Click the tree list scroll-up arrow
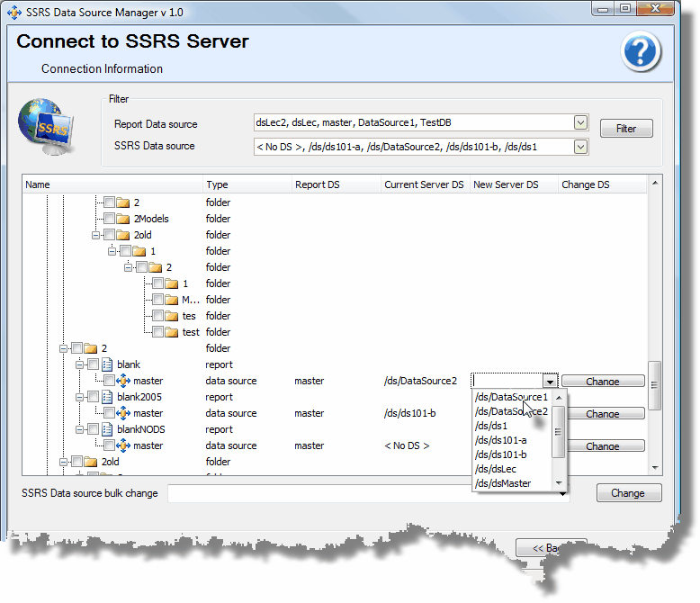The height and width of the screenshot is (603, 700). pyautogui.click(x=655, y=183)
